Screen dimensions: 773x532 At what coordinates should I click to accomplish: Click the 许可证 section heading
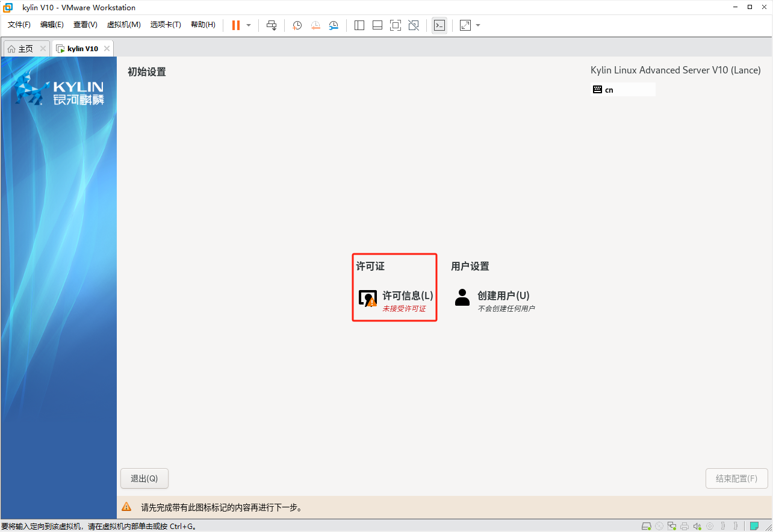pyautogui.click(x=370, y=266)
